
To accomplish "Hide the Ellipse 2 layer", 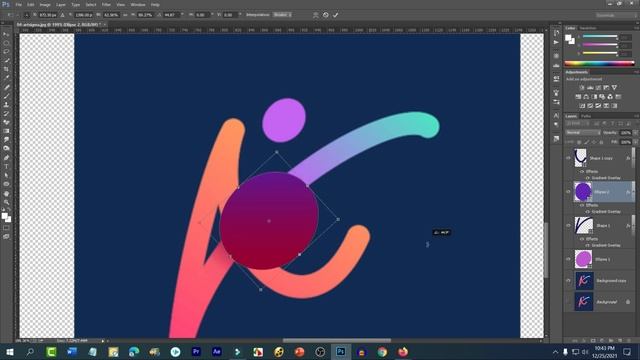I will [x=568, y=192].
